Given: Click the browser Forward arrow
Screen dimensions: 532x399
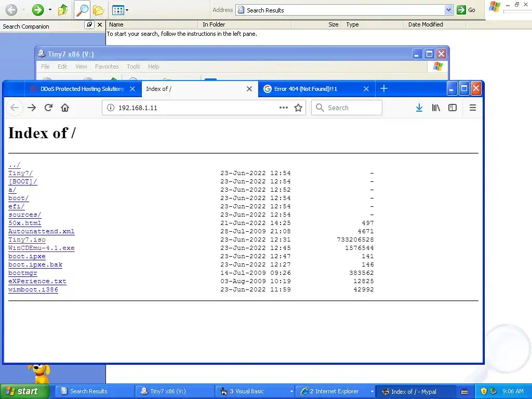Looking at the screenshot, I should (x=32, y=108).
